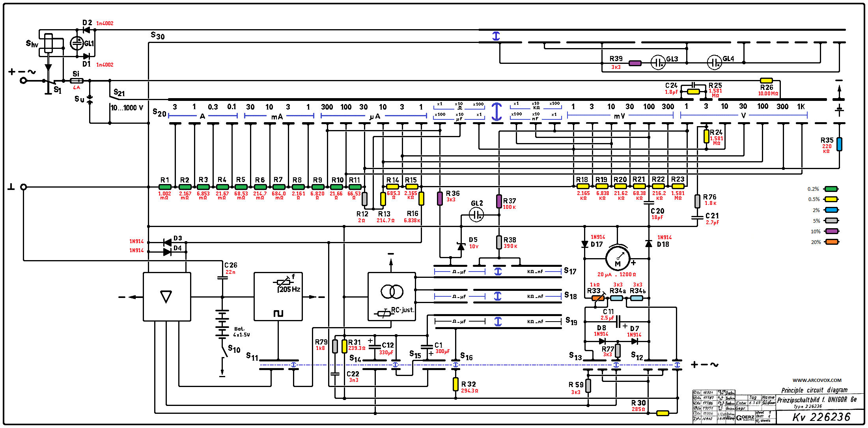Click the grey R38 resistor

click(499, 242)
